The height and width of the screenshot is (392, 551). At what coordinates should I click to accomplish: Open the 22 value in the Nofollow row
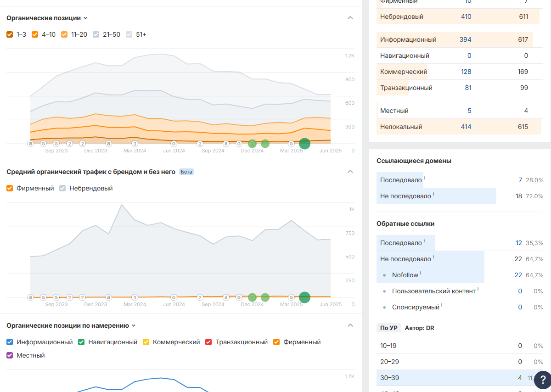(x=518, y=275)
